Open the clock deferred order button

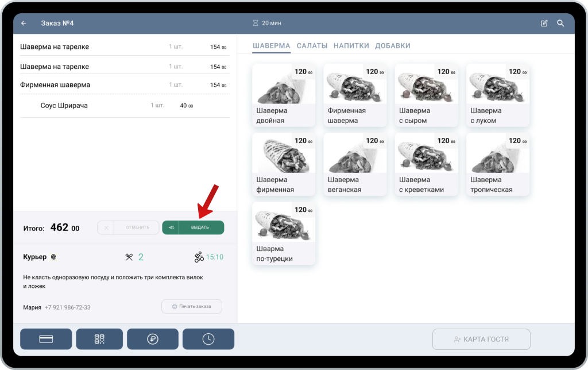coord(208,339)
